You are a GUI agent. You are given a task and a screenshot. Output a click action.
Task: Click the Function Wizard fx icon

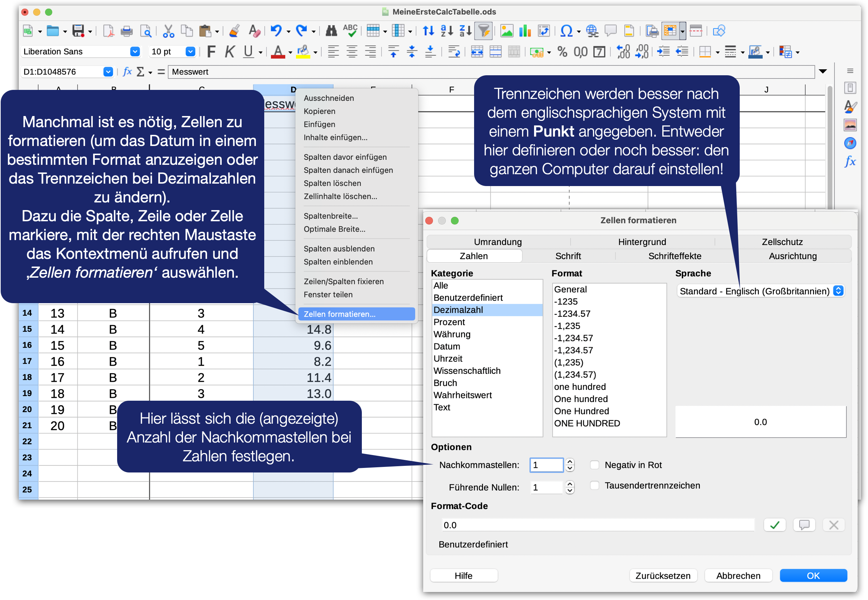point(128,71)
